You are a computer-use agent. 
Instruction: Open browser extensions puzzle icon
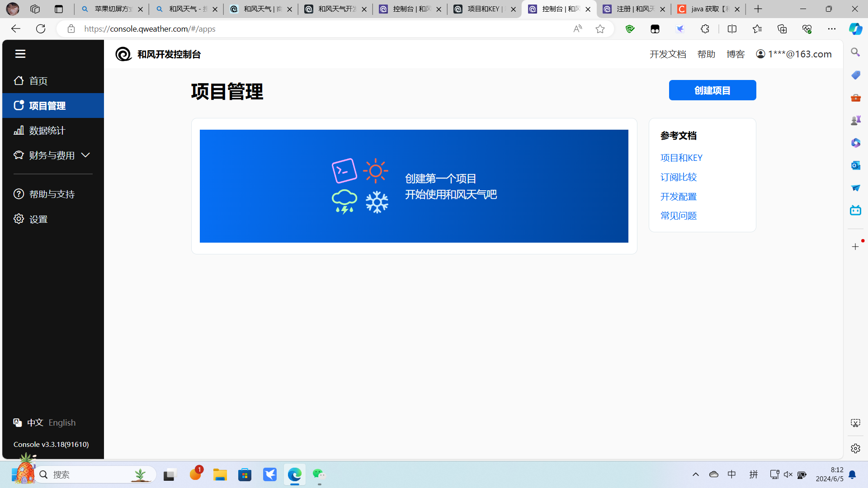point(705,29)
